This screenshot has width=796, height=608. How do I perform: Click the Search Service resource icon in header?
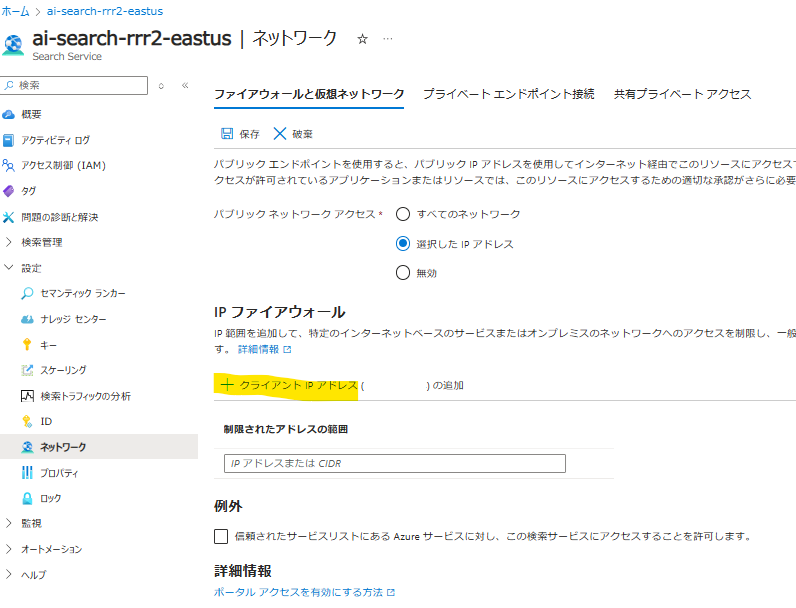click(13, 45)
